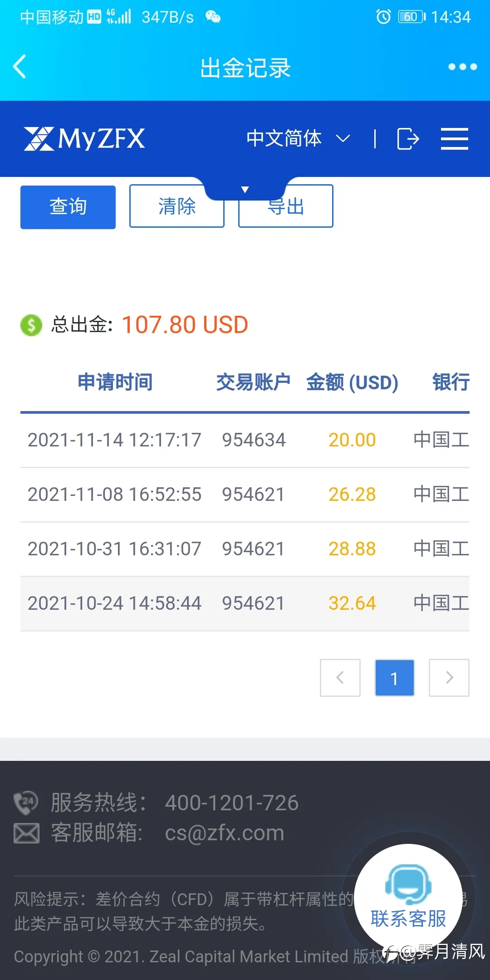490x980 pixels.
Task: Open the cs@zfx.com email link
Action: (x=225, y=833)
